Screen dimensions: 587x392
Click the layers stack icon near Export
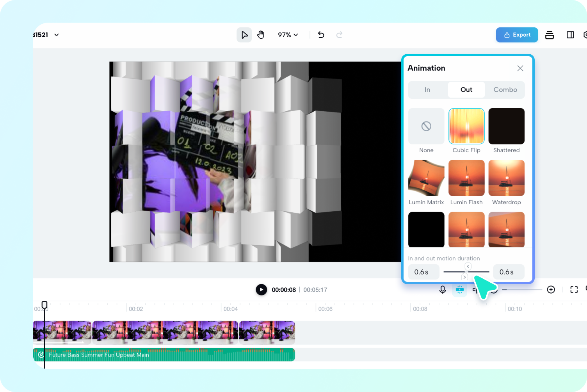click(x=550, y=35)
